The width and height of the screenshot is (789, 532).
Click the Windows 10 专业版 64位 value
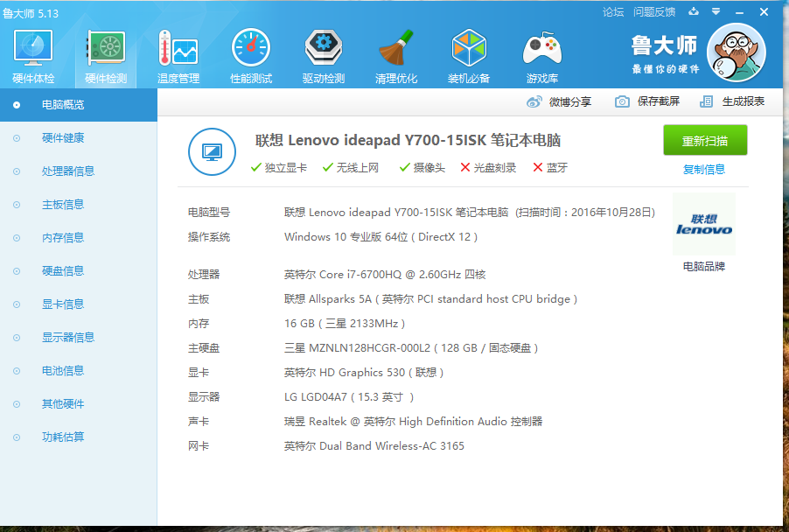381,237
